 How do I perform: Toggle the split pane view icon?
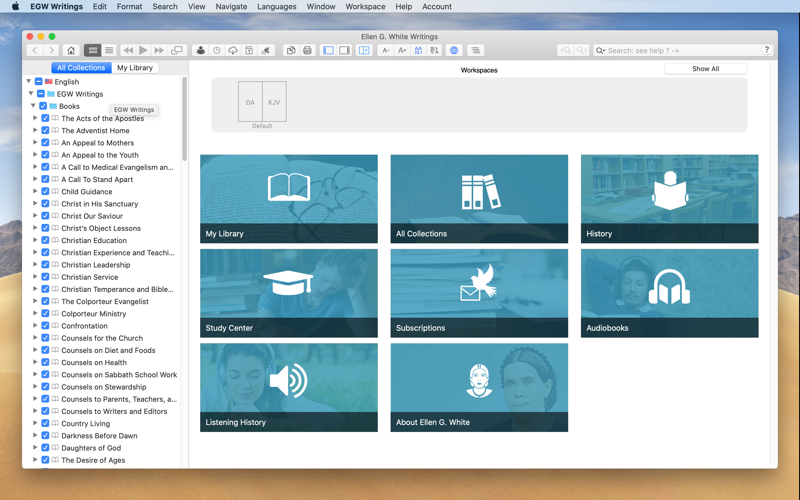click(364, 50)
